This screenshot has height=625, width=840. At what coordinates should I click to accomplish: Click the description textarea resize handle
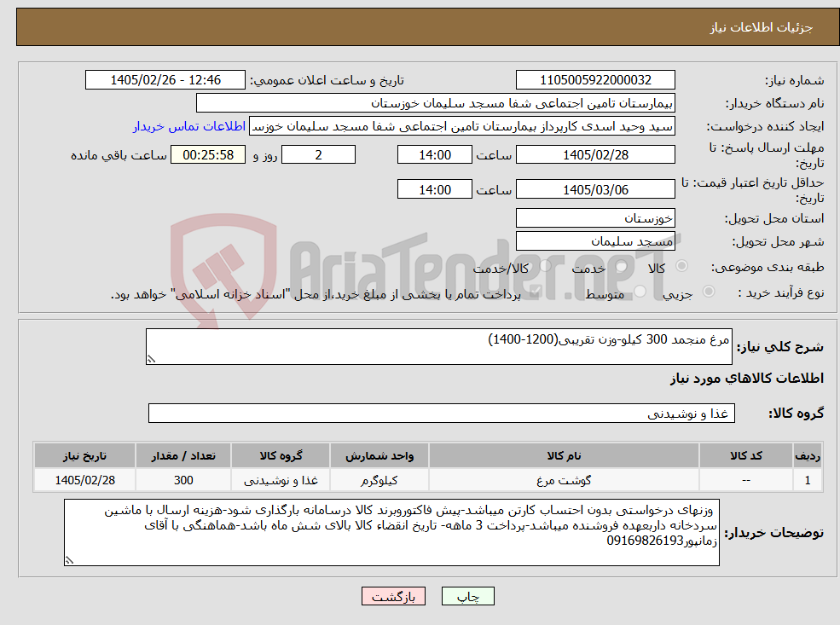(x=151, y=359)
